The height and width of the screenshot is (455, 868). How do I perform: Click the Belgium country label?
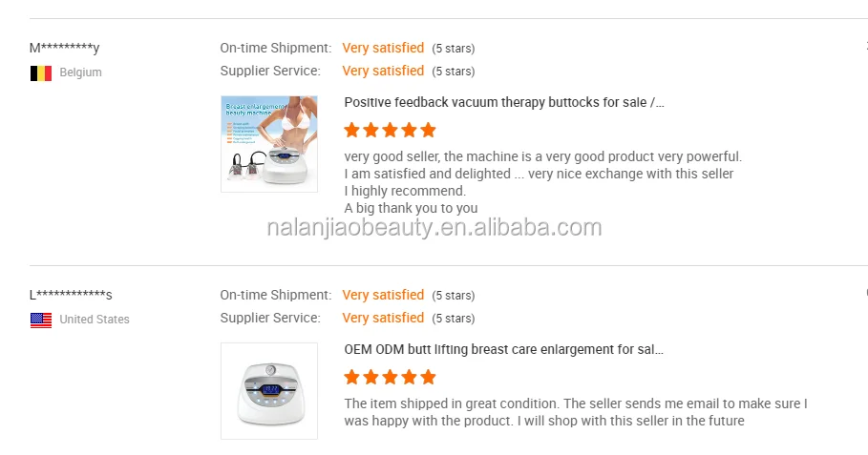[x=80, y=72]
